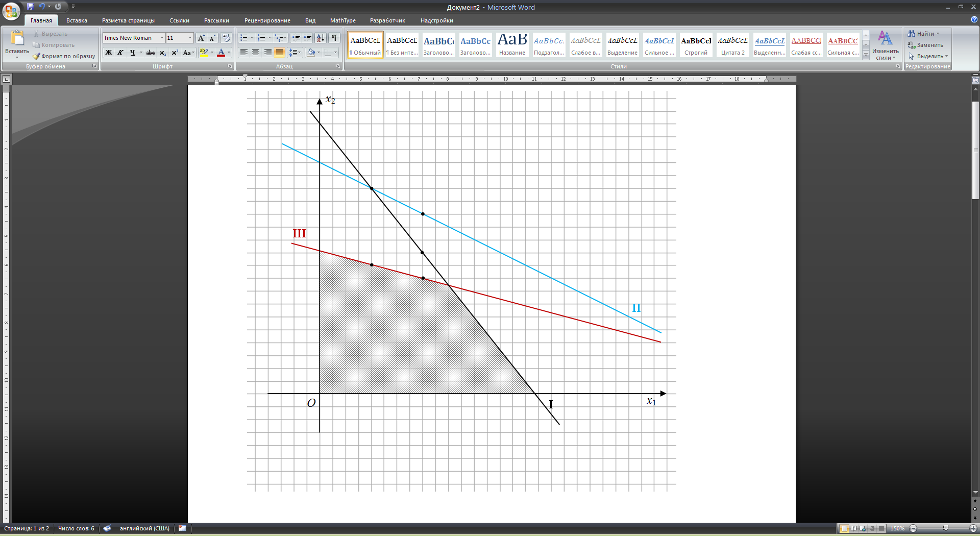Image resolution: width=980 pixels, height=536 pixels.
Task: Apply the text highlight color
Action: (204, 53)
